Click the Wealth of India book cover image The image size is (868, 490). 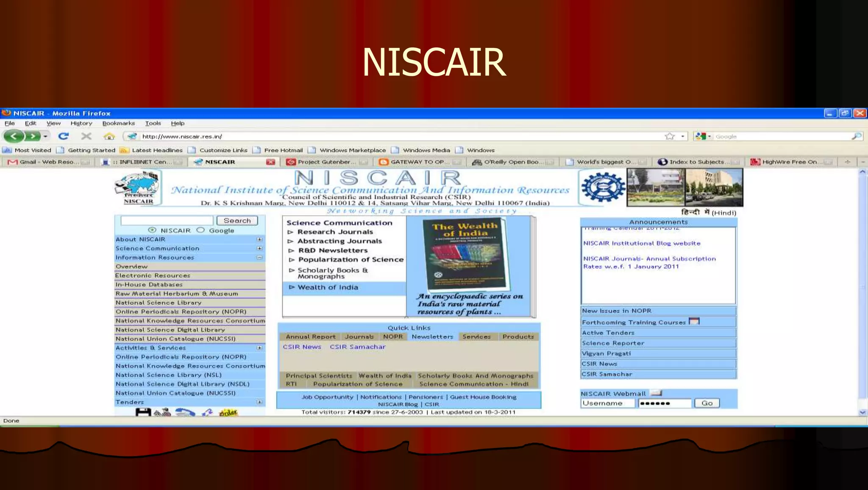(x=466, y=254)
